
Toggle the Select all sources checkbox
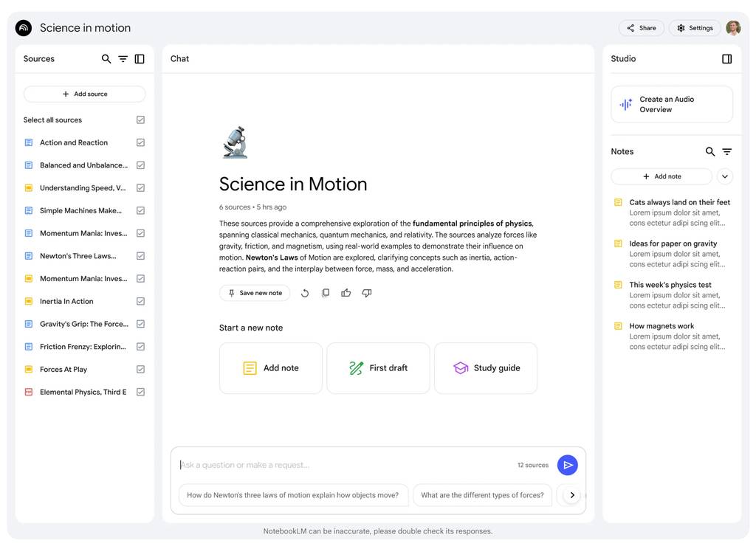tap(140, 120)
